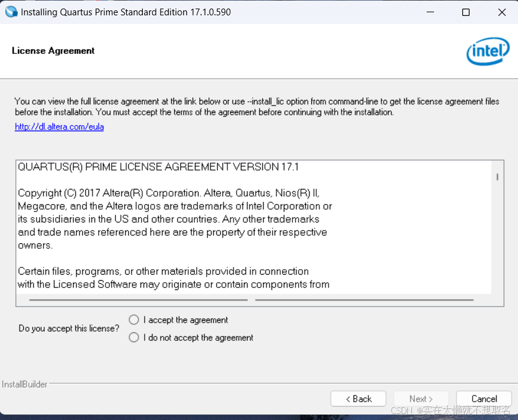This screenshot has height=420, width=518.
Task: Click the license text vertical scrollbar thumb
Action: coord(497,177)
